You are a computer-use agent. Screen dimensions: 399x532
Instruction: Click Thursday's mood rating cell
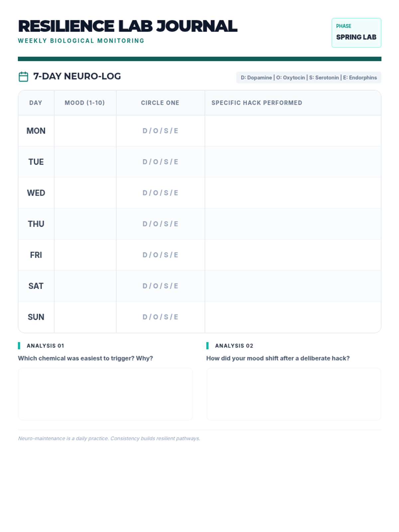click(x=85, y=224)
